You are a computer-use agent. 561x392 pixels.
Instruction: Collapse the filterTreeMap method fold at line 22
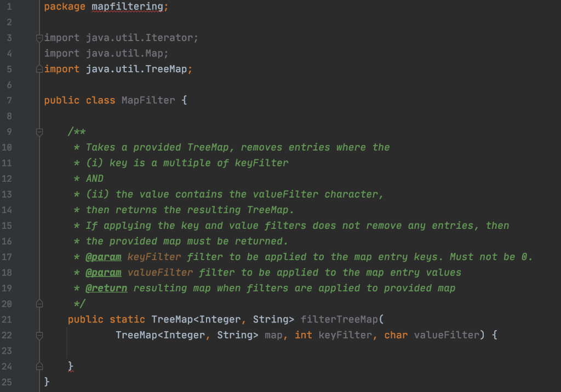click(39, 335)
